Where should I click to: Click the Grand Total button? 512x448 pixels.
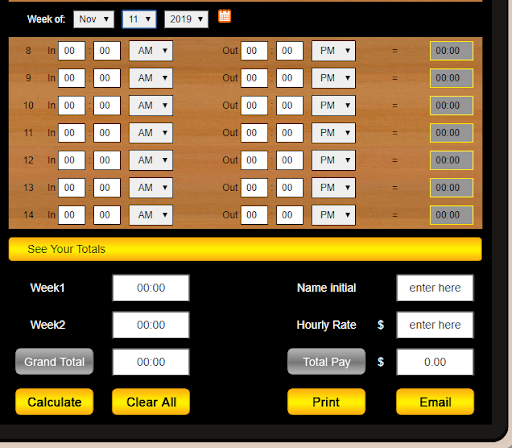(54, 362)
